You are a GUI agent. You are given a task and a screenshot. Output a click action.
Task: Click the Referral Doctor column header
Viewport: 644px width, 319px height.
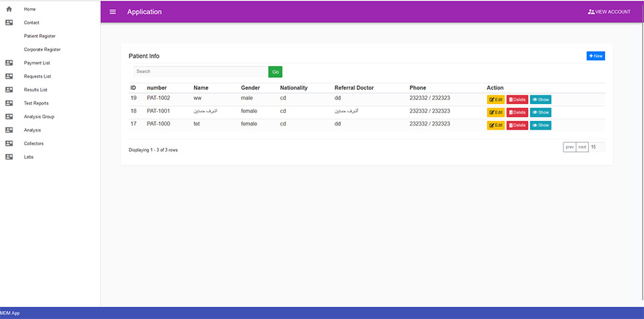pos(354,88)
